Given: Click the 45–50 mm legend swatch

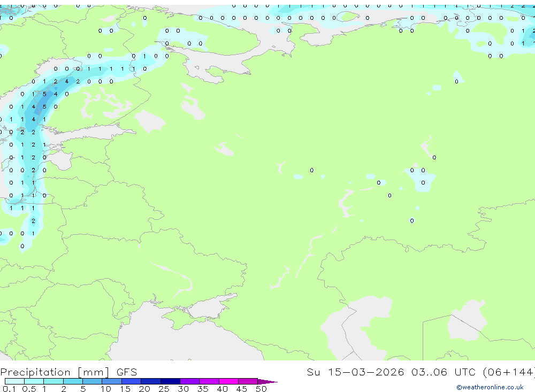Looking at the screenshot, I should 248,381.
